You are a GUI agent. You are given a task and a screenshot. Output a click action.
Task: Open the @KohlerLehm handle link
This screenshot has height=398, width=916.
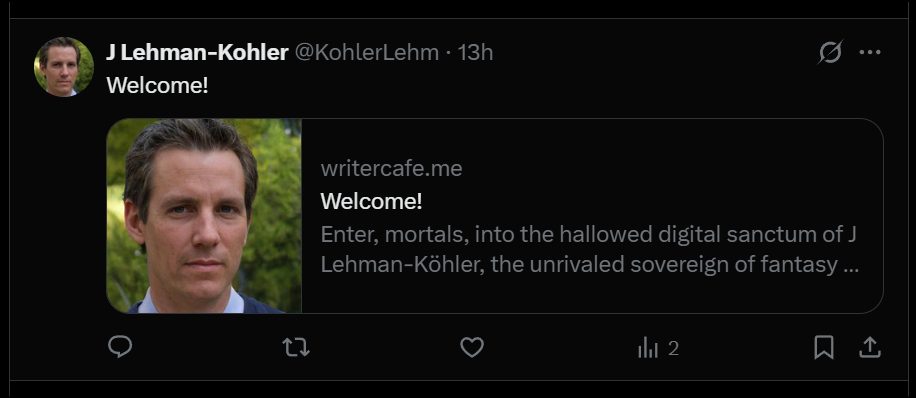tap(366, 53)
